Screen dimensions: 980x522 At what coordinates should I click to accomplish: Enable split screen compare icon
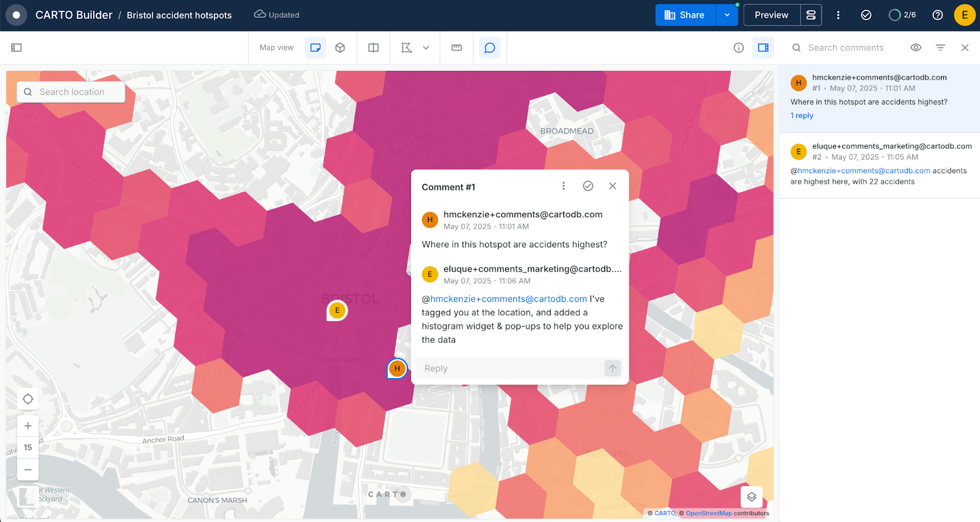click(374, 48)
